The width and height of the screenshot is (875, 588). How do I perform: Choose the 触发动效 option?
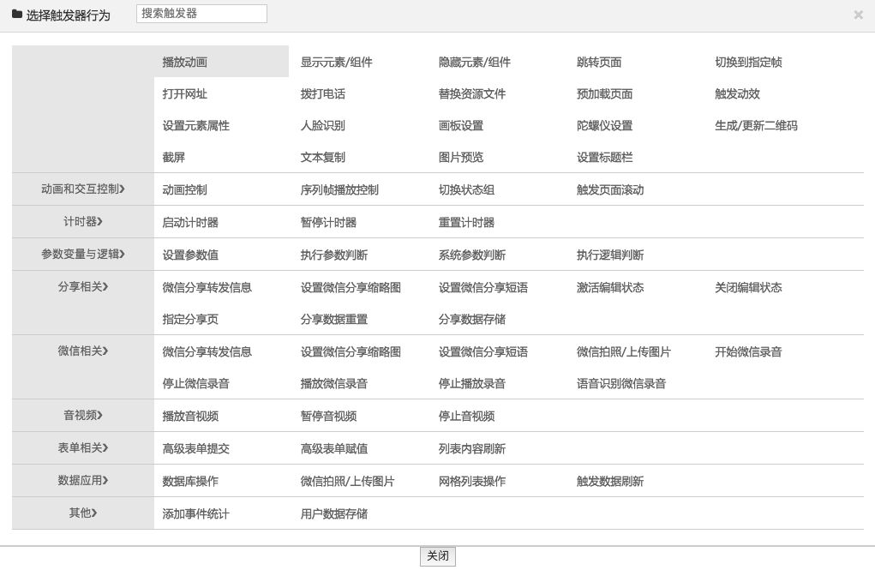737,93
